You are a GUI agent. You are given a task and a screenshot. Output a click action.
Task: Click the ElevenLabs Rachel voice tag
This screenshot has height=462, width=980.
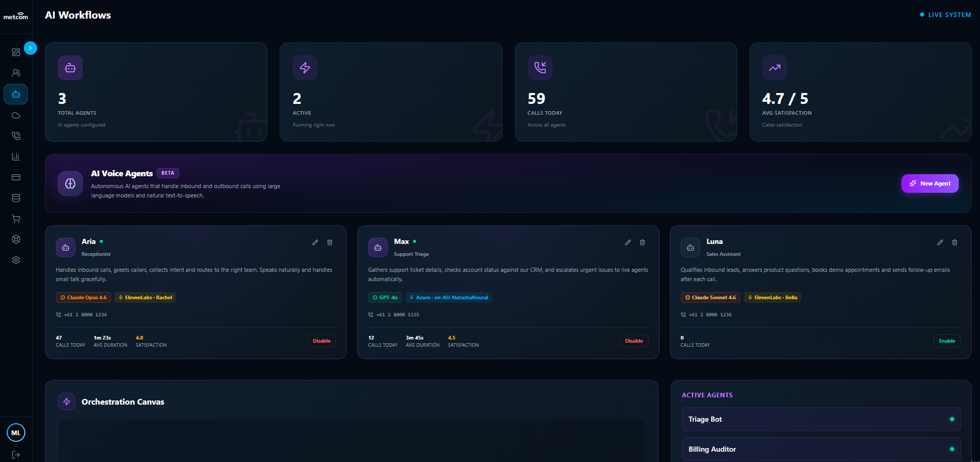(x=145, y=298)
